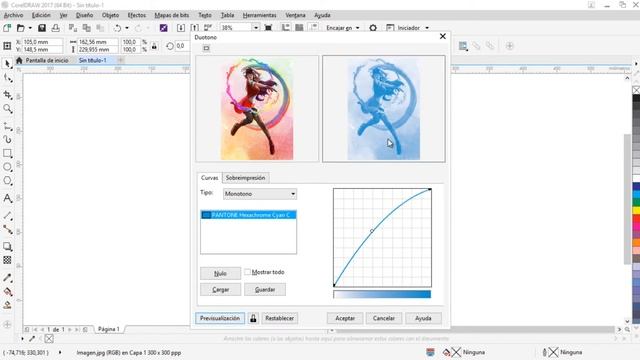Click the original image preview thumbnail
640x360 pixels.
pyautogui.click(x=257, y=109)
